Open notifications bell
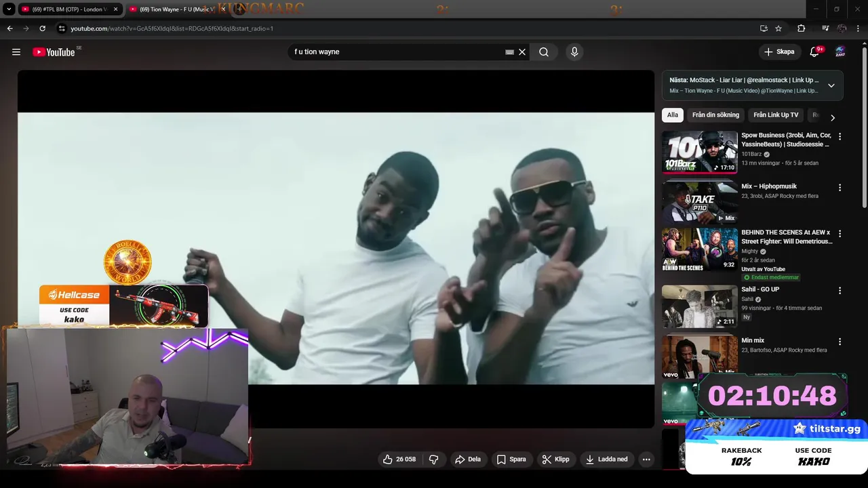Screen dimensions: 868x488 click(815, 52)
